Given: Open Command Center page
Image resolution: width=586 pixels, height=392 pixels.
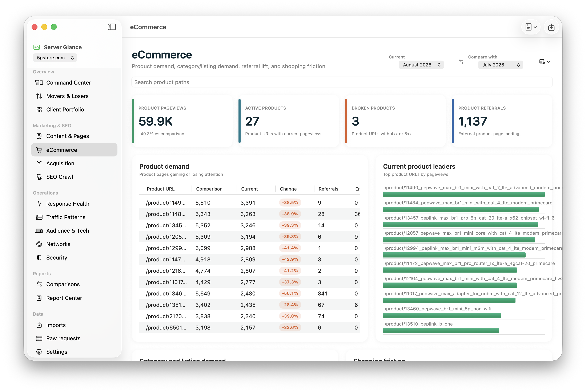Looking at the screenshot, I should (74, 82).
